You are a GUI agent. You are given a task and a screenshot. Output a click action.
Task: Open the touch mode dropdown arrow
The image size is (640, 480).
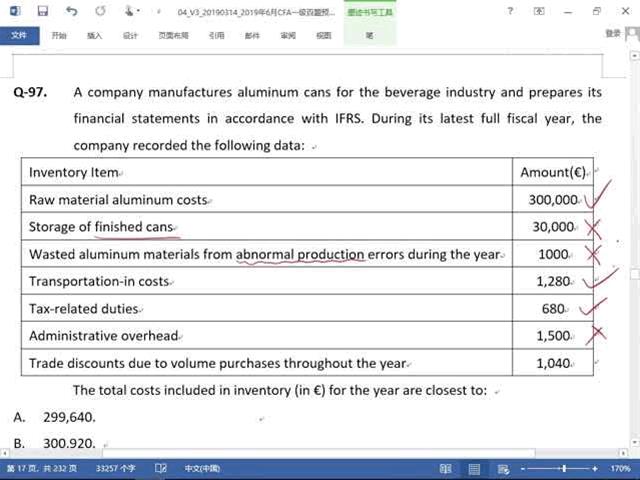click(x=138, y=11)
